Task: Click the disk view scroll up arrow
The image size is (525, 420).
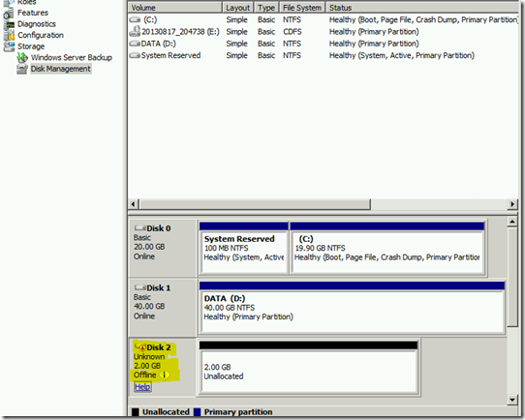Action: pyautogui.click(x=512, y=222)
